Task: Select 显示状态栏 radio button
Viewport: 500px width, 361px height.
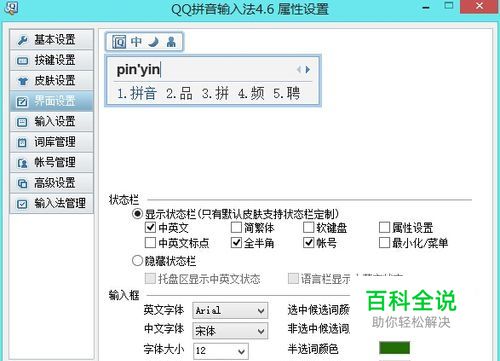Action: [x=137, y=214]
